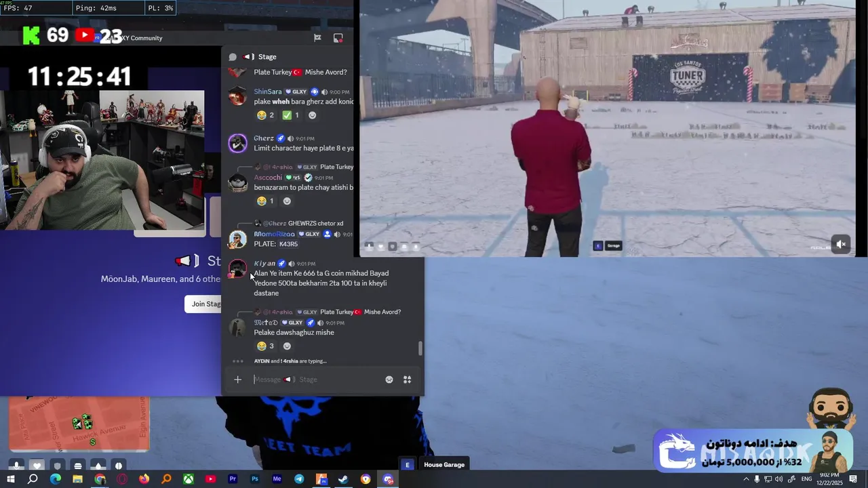Screen dimensions: 868x488
Task: Click the armor shield HUD icon
Action: pos(57,466)
